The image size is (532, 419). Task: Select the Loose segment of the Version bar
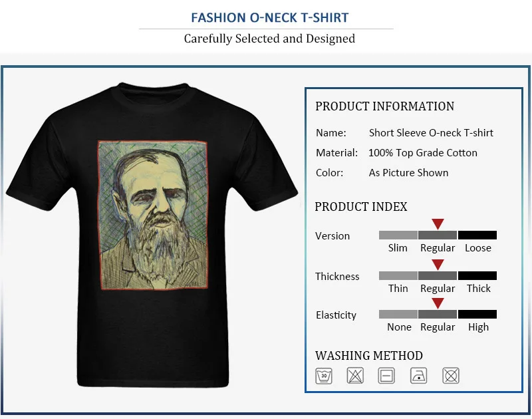(x=477, y=235)
